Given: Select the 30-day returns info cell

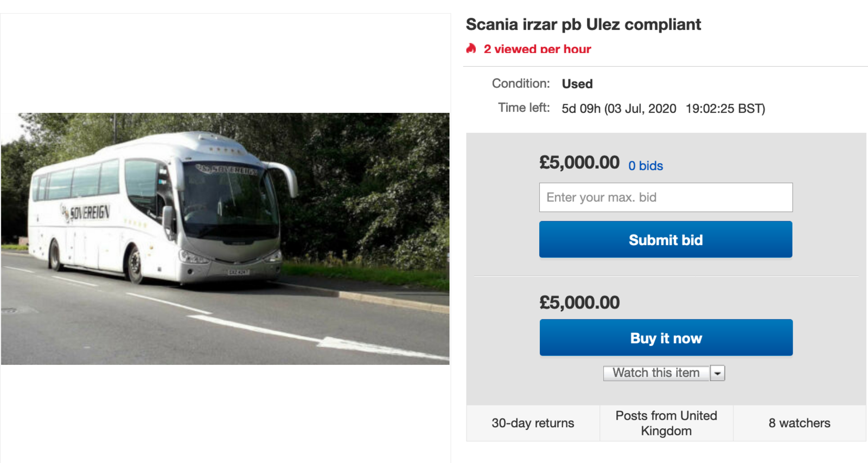Looking at the screenshot, I should pyautogui.click(x=533, y=423).
